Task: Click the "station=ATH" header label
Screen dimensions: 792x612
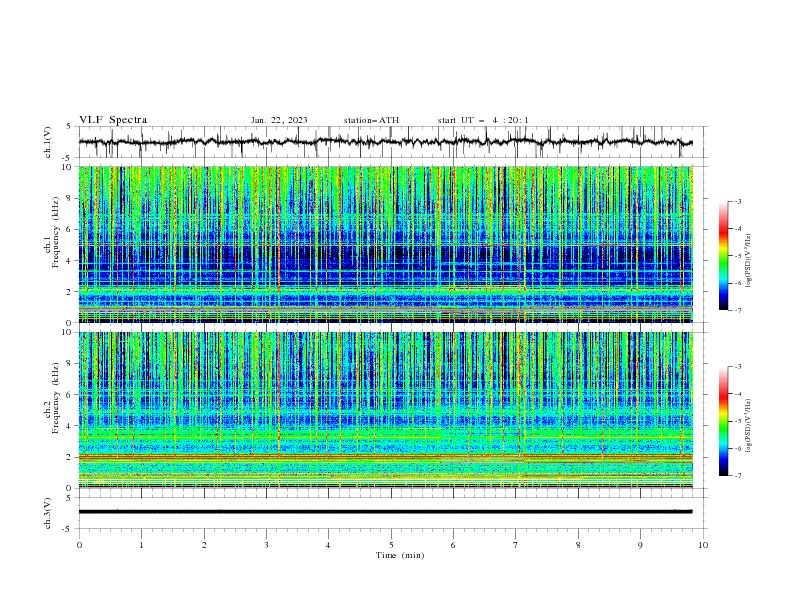Action: (371, 120)
